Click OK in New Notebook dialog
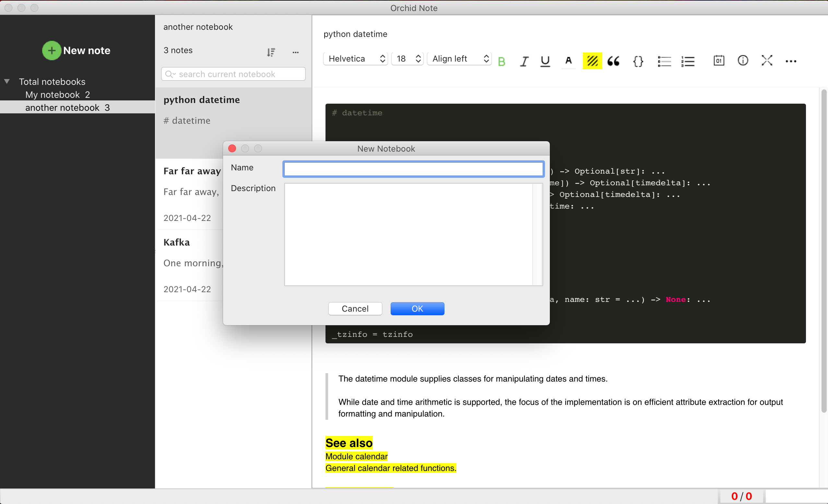828x504 pixels. (417, 309)
